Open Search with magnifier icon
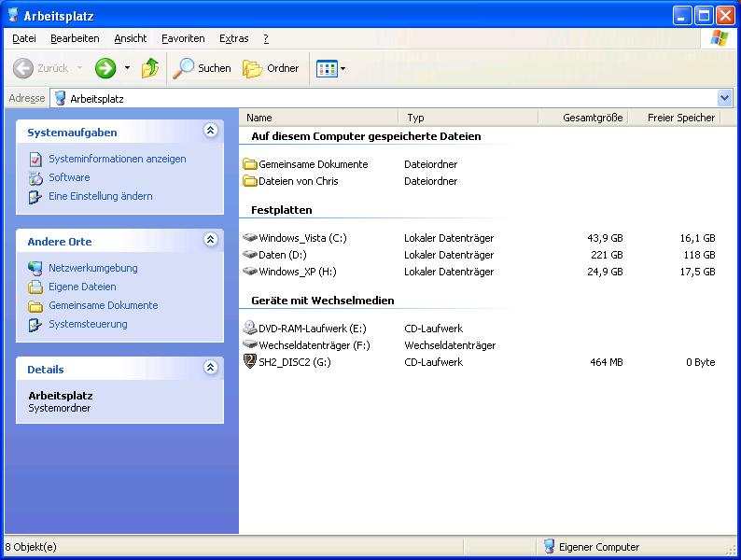The width and height of the screenshot is (741, 560). 202,68
